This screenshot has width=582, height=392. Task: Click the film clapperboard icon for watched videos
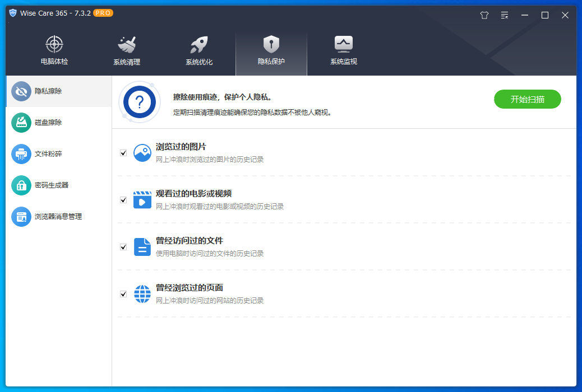coord(142,199)
